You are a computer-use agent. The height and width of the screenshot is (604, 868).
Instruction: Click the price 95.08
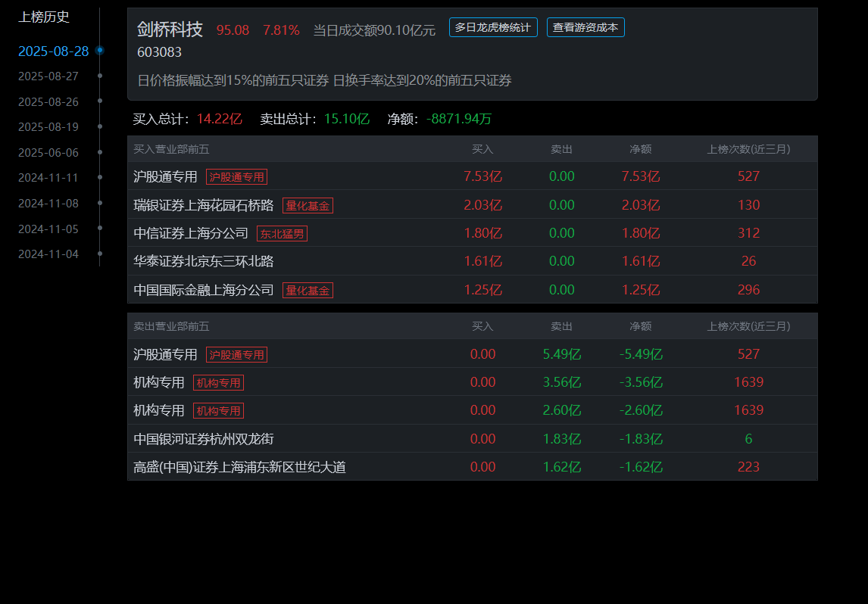[x=233, y=30]
